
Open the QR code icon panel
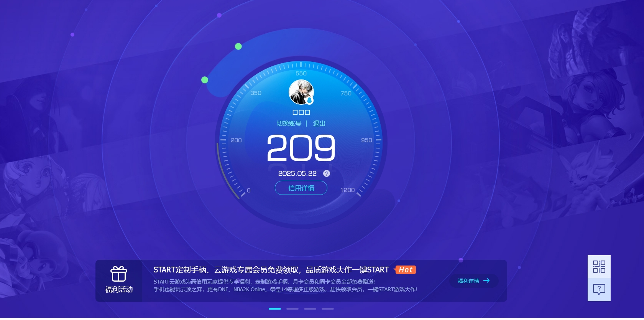coord(599,267)
